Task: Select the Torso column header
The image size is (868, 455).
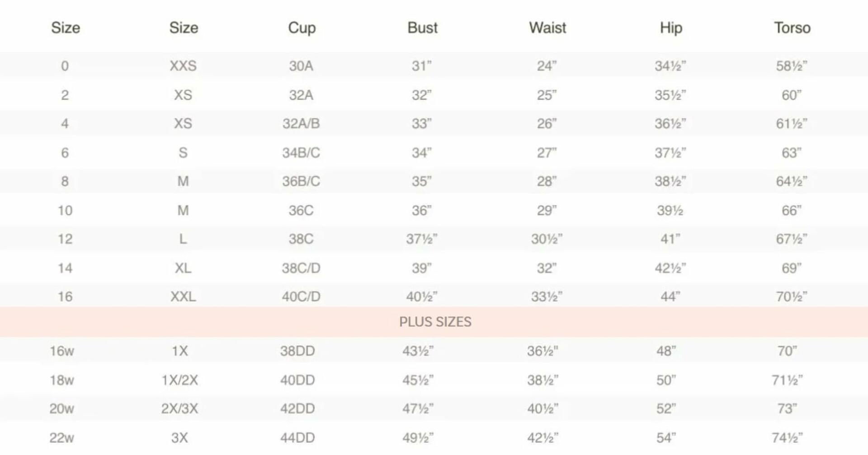Action: [792, 28]
